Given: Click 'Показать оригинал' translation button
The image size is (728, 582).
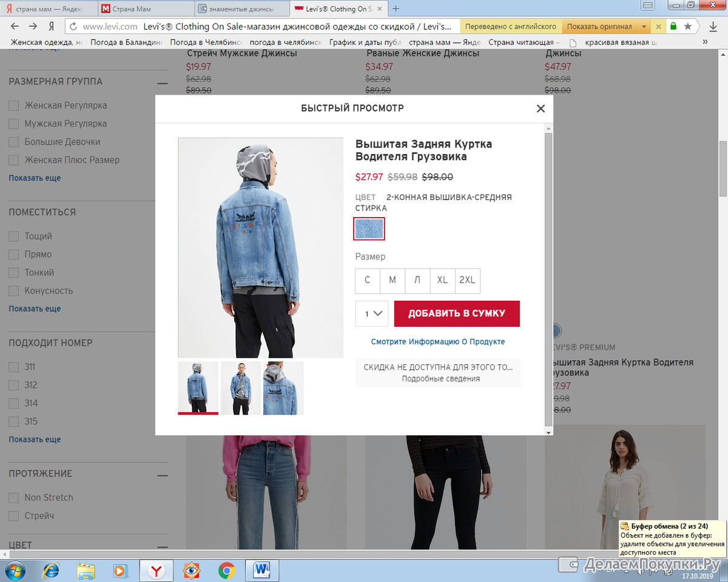Looking at the screenshot, I should click(x=599, y=27).
